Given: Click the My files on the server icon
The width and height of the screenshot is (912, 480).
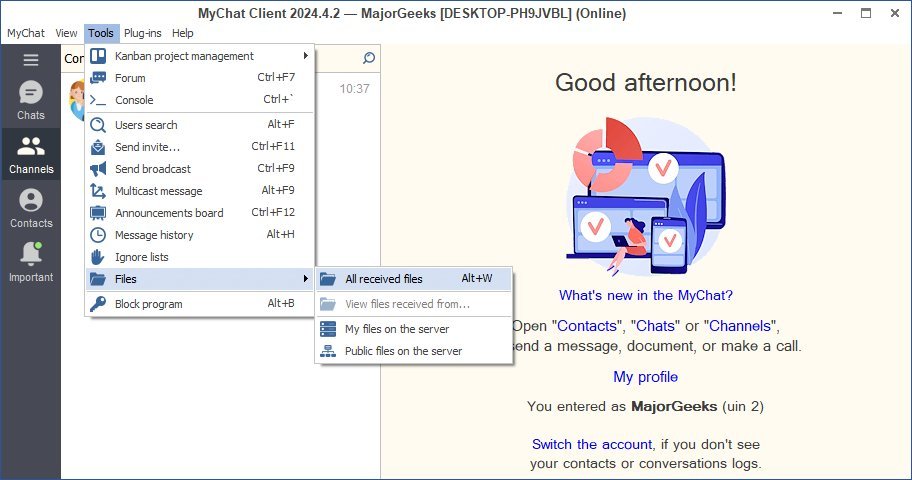Looking at the screenshot, I should tap(328, 329).
